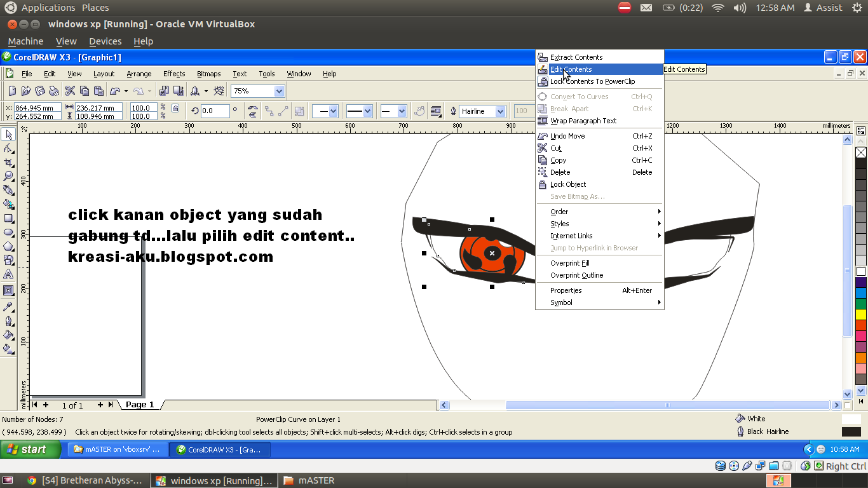The image size is (868, 488).
Task: Pick the blue swatch in palette
Action: (x=861, y=292)
